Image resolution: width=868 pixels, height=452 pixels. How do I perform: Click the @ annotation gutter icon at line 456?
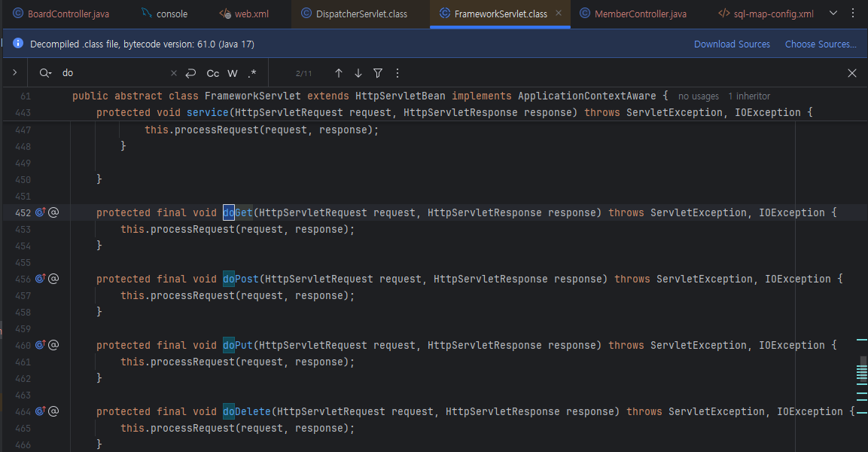point(53,279)
